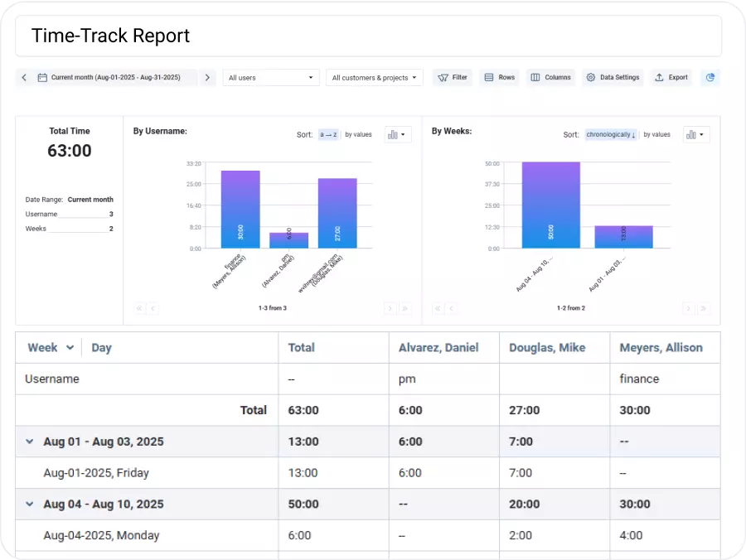Open the Week column dropdown in the table
Viewport: 746px width, 560px height.
(68, 347)
